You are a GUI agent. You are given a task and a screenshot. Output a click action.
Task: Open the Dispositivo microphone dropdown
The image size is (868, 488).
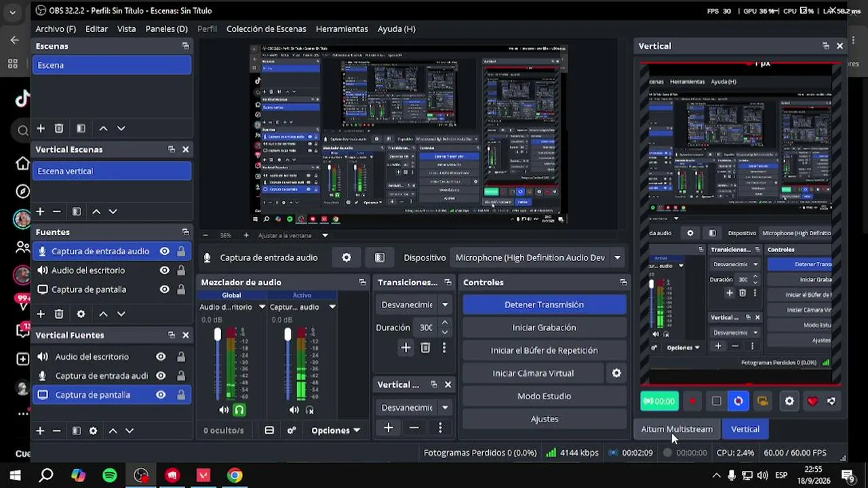tap(617, 258)
